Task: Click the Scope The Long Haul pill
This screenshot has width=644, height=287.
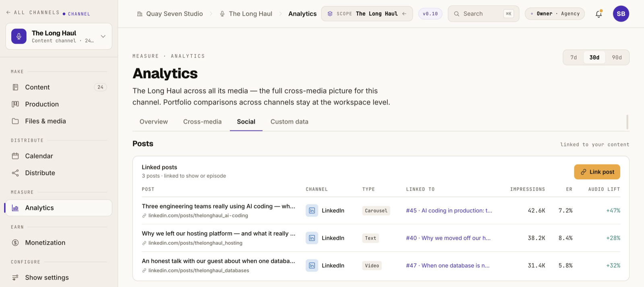Action: pyautogui.click(x=367, y=14)
